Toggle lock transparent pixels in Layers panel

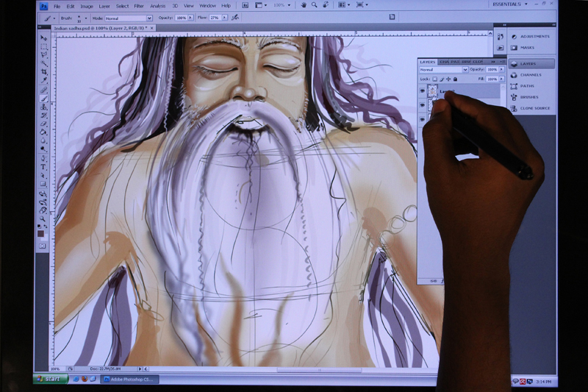point(435,79)
